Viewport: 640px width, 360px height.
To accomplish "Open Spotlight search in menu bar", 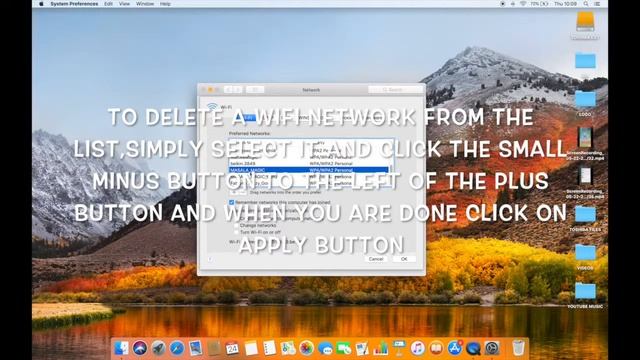I will (586, 4).
